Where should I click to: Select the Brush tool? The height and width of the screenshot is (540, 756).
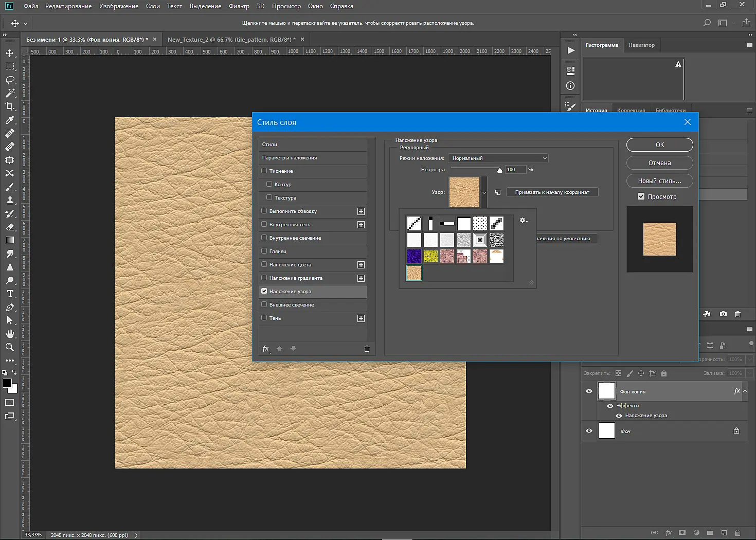tap(10, 187)
